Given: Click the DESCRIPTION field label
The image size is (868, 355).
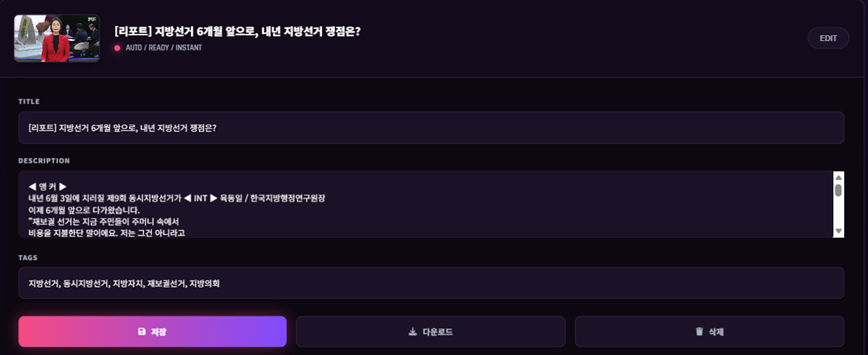Looking at the screenshot, I should 43,161.
